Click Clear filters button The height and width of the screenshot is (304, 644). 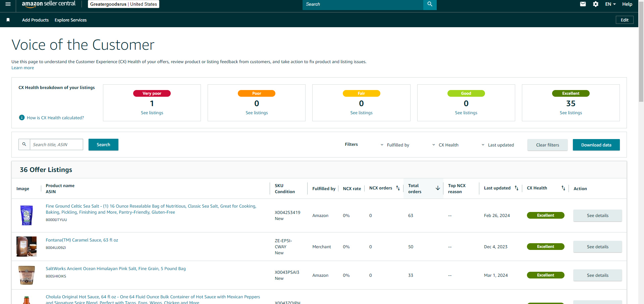pos(547,145)
